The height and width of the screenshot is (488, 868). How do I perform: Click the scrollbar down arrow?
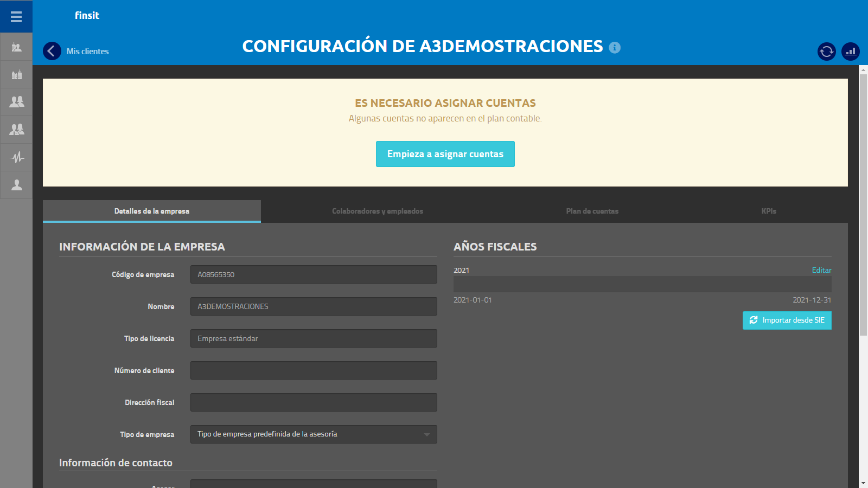pos(863,483)
